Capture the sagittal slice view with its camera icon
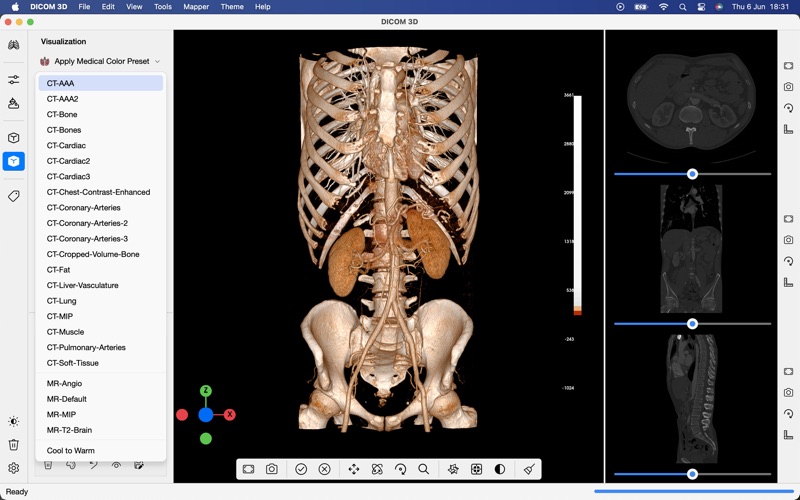Viewport: 800px width, 500px height. 788,392
